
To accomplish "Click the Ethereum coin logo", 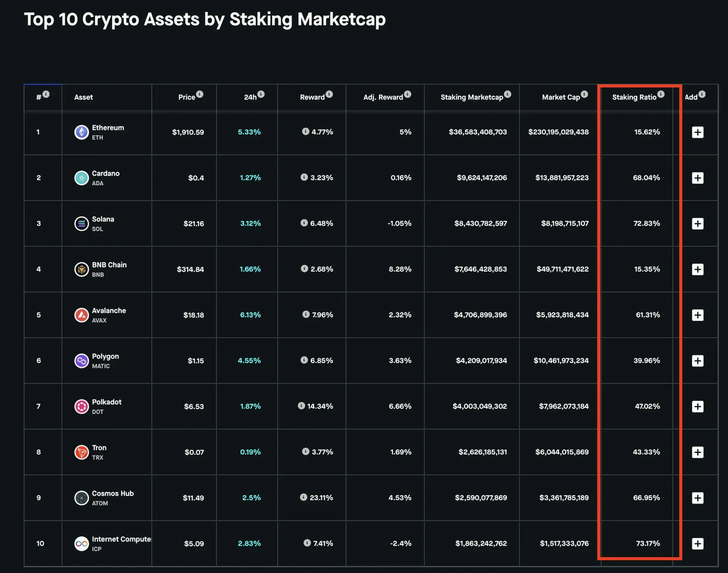I will [x=82, y=132].
